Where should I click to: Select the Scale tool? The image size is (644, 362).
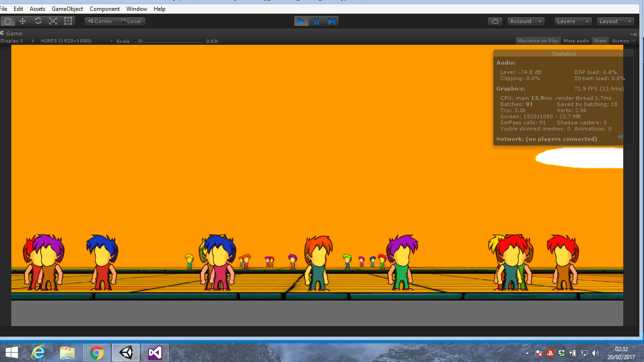pos(53,21)
